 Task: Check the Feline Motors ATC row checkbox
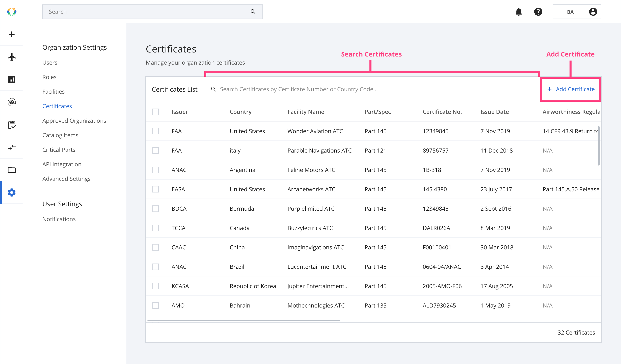pyautogui.click(x=155, y=170)
